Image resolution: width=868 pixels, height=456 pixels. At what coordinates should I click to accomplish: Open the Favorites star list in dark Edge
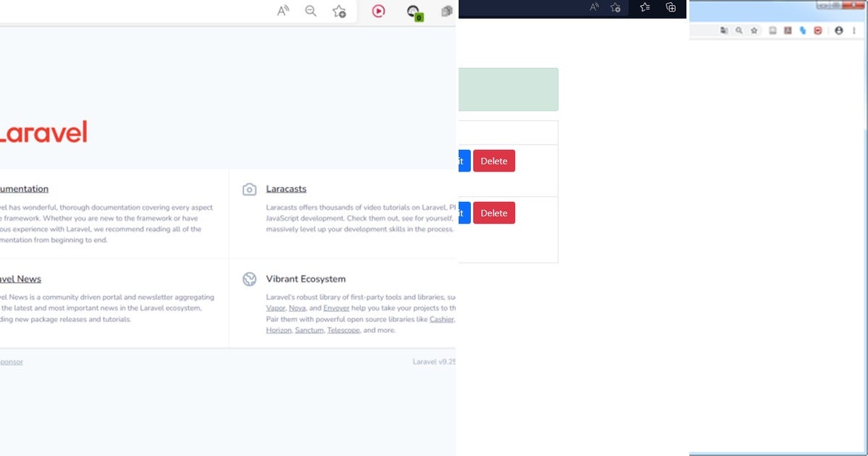[644, 8]
